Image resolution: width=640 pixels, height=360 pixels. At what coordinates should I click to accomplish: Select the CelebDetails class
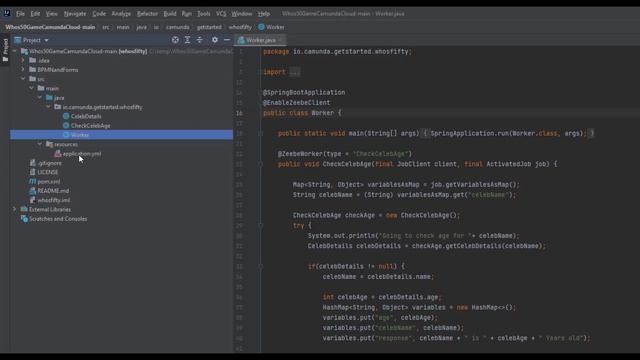[86, 116]
